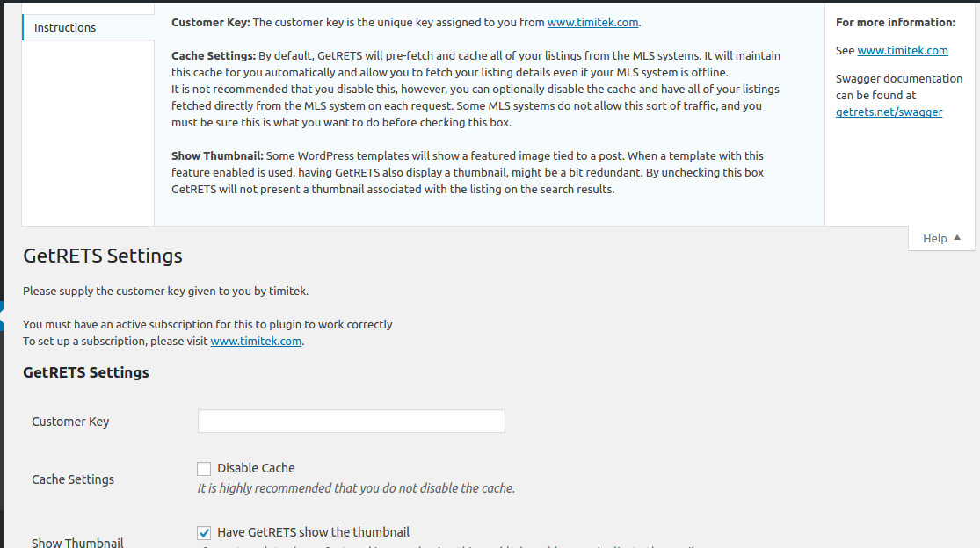Click the cache recommendation italic note
980x548 pixels.
(356, 488)
